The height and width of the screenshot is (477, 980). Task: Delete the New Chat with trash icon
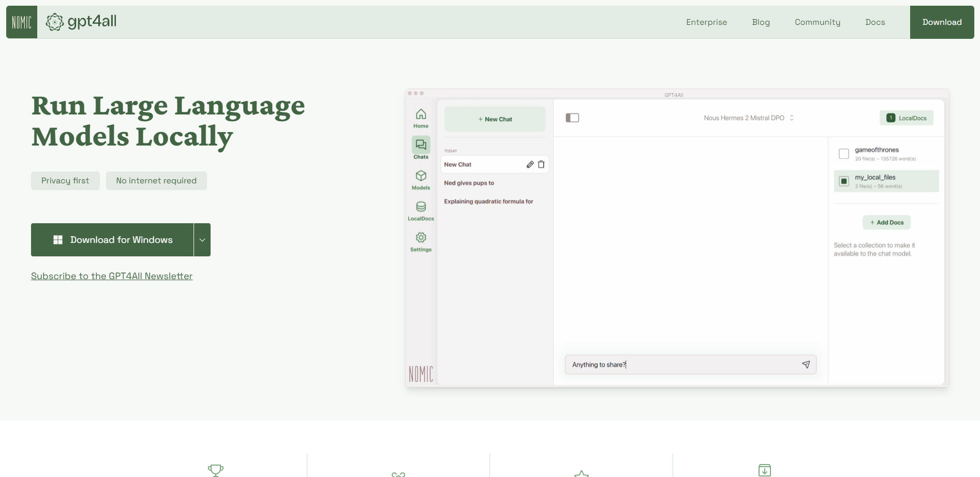541,164
